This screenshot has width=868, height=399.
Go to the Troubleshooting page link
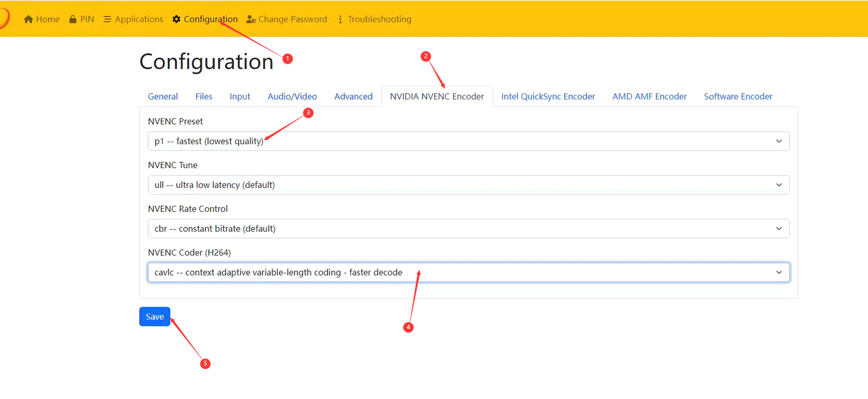tap(374, 19)
